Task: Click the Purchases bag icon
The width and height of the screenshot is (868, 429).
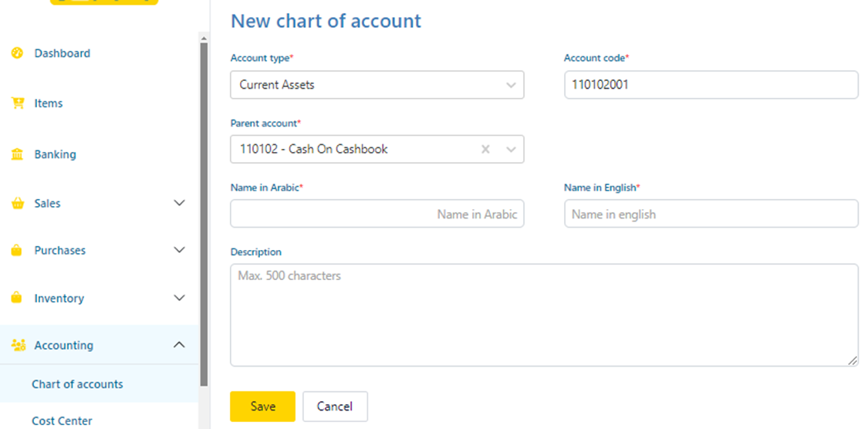Action: [x=17, y=251]
